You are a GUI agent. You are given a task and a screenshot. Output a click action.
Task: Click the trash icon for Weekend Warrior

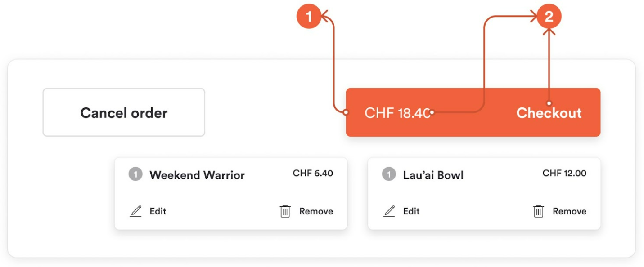tap(285, 211)
